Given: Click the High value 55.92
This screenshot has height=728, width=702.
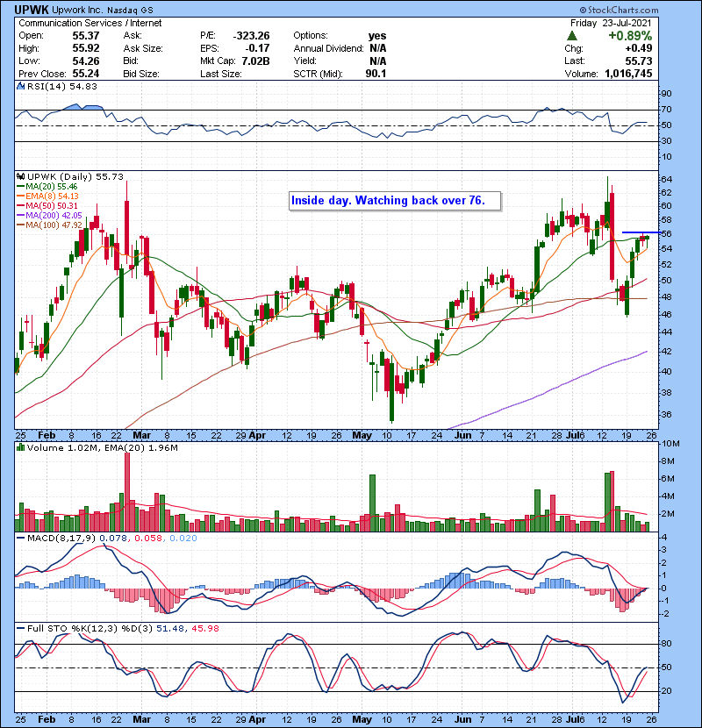Looking at the screenshot, I should 86,48.
